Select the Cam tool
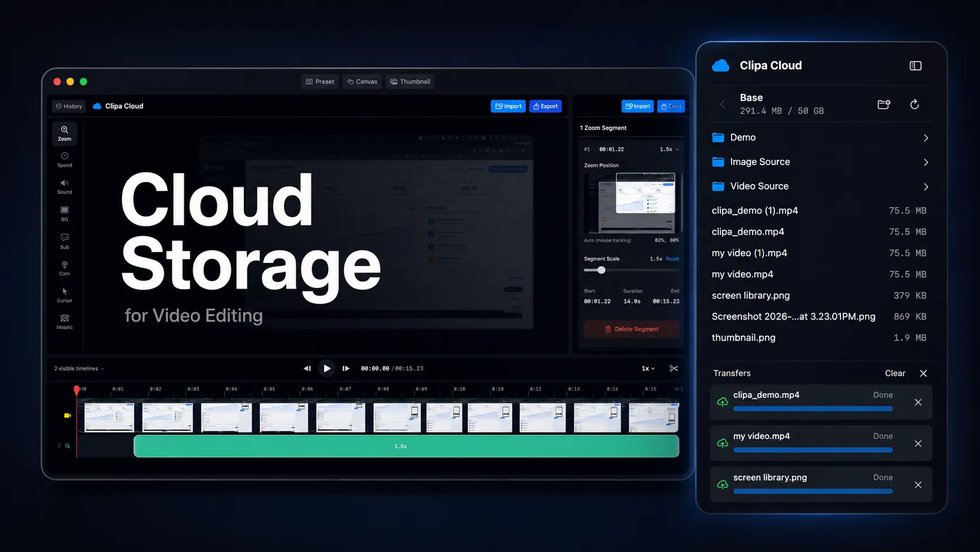 point(64,268)
